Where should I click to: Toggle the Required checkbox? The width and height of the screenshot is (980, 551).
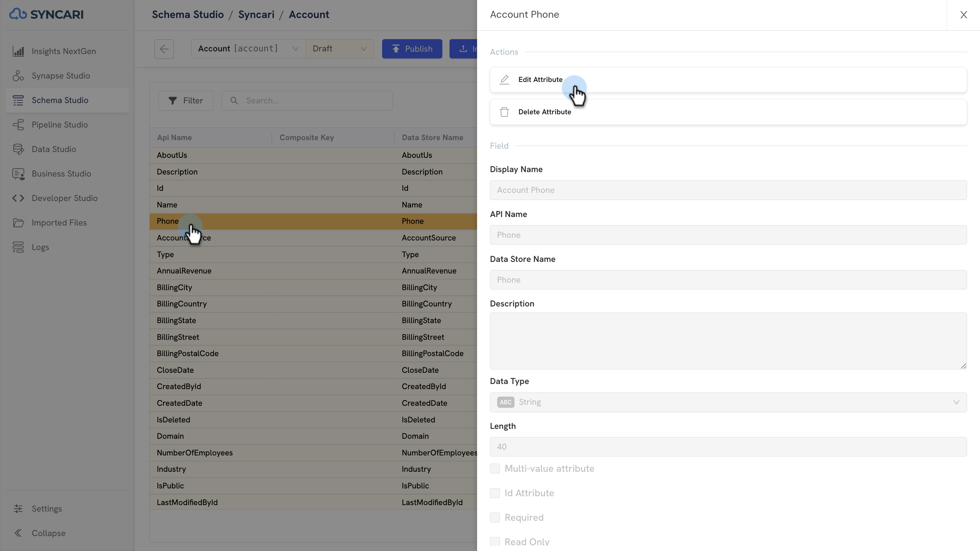pos(495,518)
